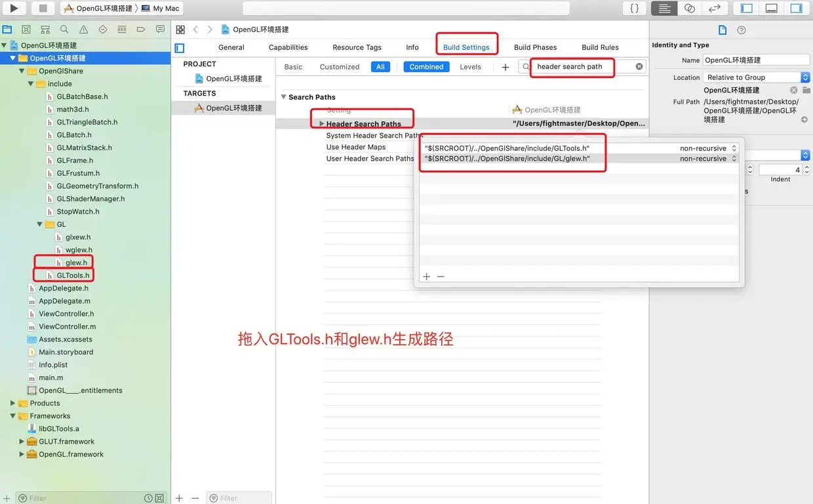Add a build setting with the plus
This screenshot has width=813, height=504.
pos(505,67)
